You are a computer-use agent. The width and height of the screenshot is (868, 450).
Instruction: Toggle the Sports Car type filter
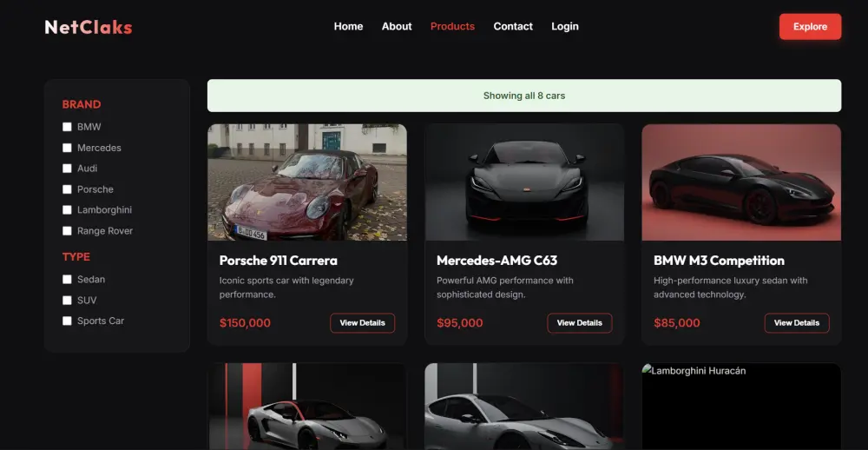(67, 321)
